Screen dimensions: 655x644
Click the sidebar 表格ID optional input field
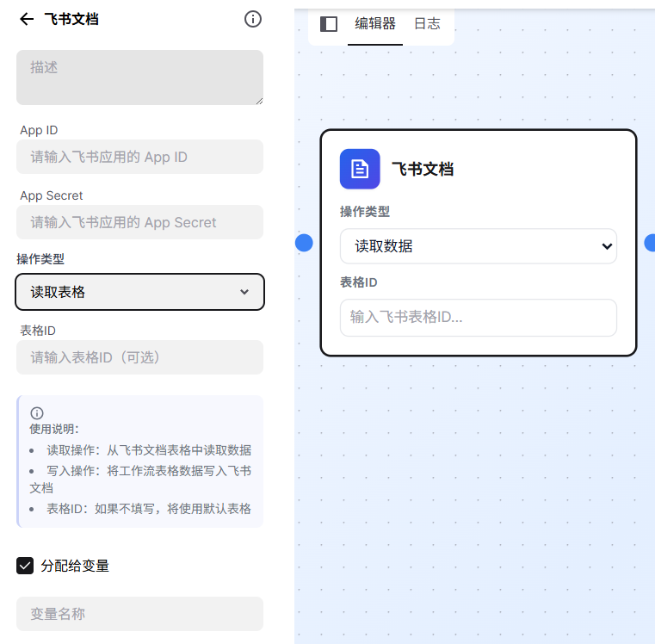(139, 357)
